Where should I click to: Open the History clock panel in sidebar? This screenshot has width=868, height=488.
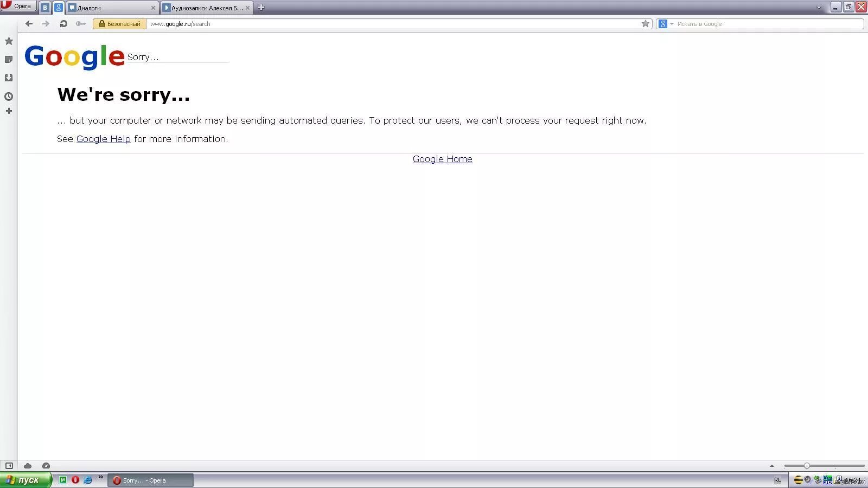pyautogui.click(x=9, y=97)
